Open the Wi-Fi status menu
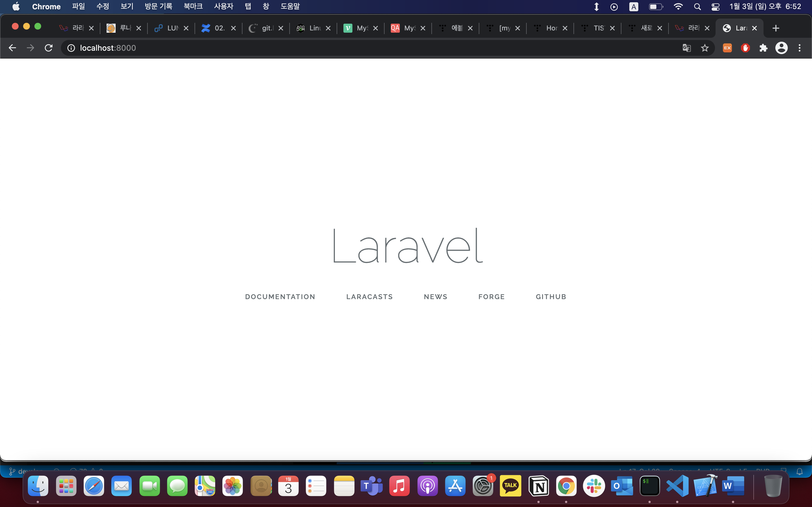Viewport: 812px width, 507px height. click(678, 7)
